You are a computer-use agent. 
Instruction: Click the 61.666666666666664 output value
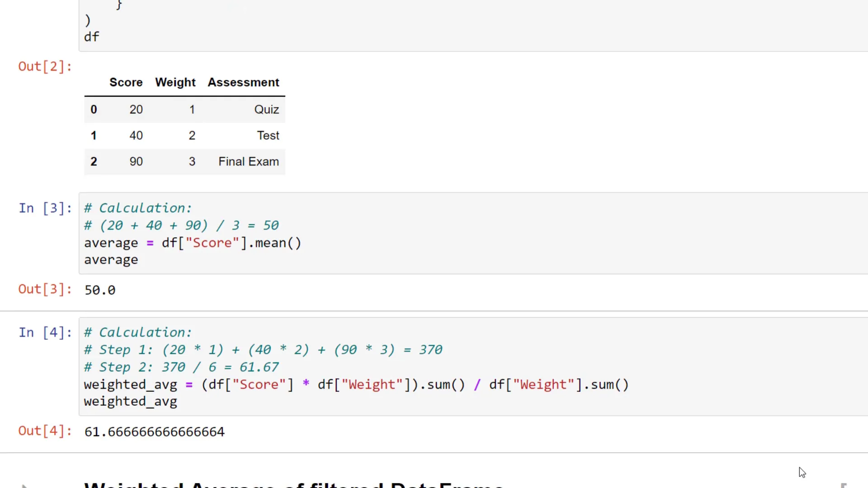[154, 432]
